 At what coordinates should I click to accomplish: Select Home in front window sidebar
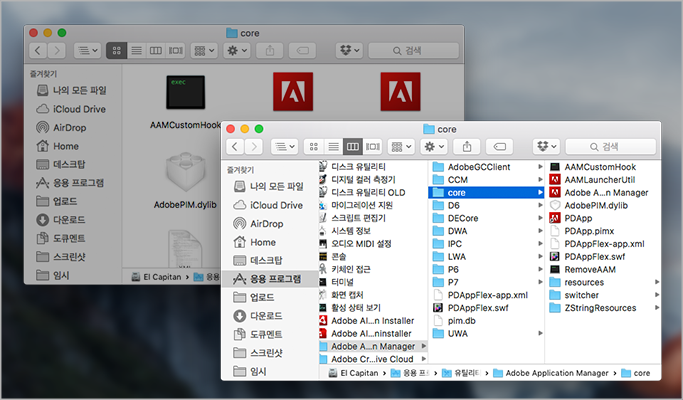269,242
